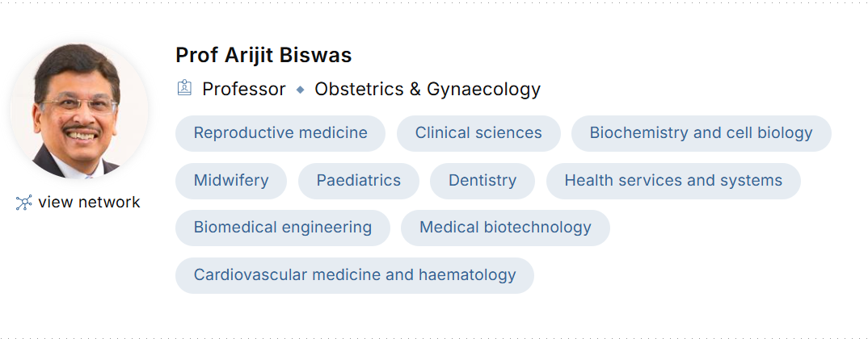Select the Clinical sciences tag
Viewport: 868px width, 339px height.
[x=478, y=133]
